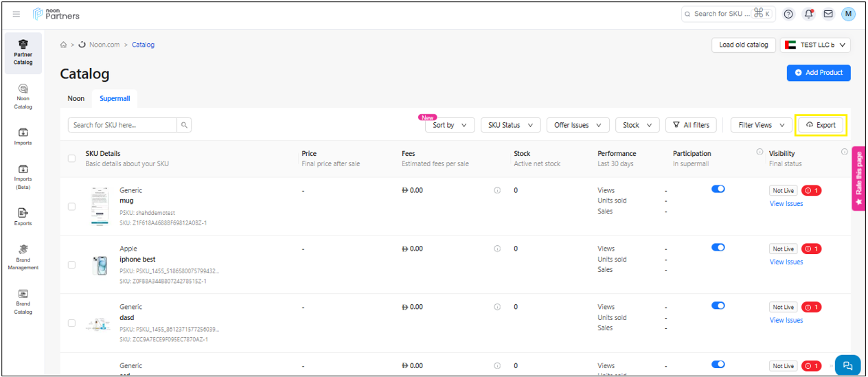Open Noon Catalog from the sidebar
Viewport: 868px width, 377px height.
(23, 95)
